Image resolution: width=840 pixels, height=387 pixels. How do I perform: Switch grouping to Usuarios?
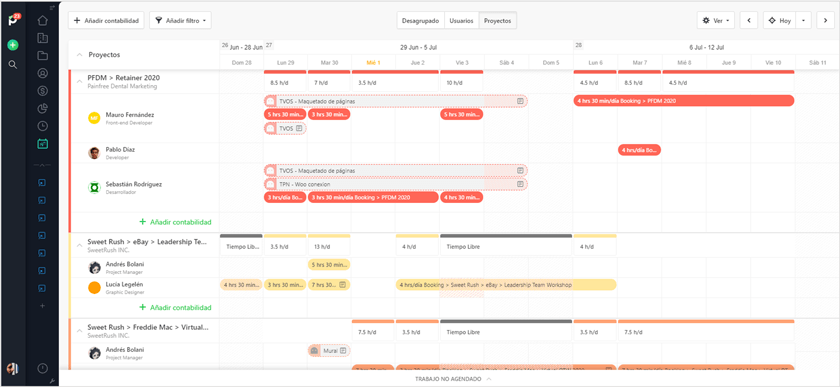[x=461, y=21]
